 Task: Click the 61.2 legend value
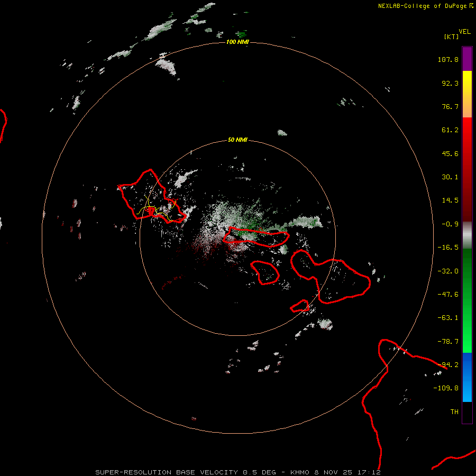pos(450,130)
